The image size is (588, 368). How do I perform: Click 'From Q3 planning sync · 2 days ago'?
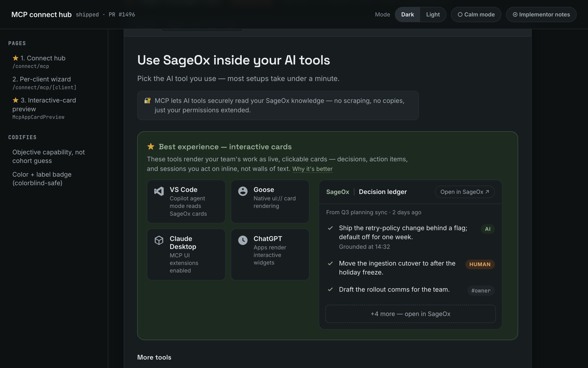pos(374,212)
